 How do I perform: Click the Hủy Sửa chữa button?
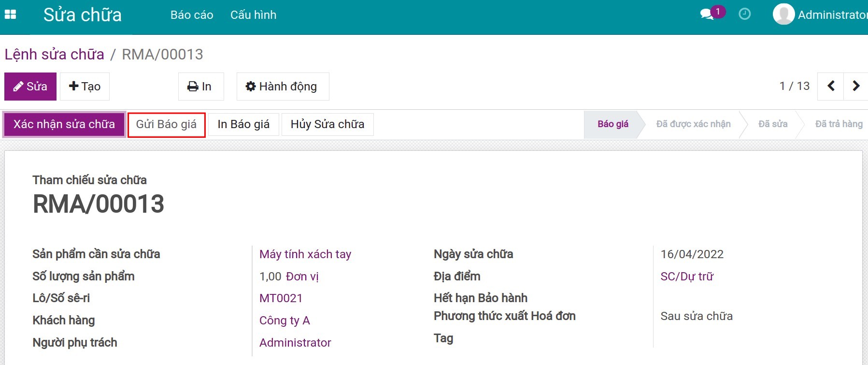[327, 124]
